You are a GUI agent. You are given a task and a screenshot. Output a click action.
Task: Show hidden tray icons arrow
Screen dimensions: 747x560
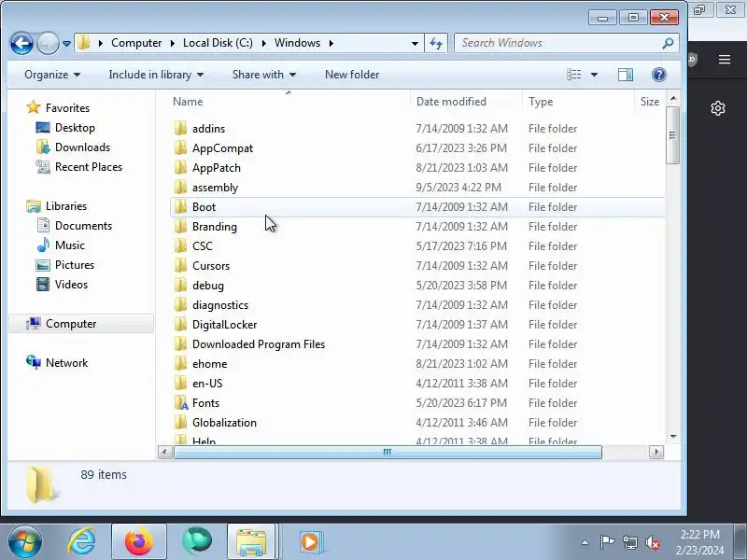pyautogui.click(x=585, y=542)
